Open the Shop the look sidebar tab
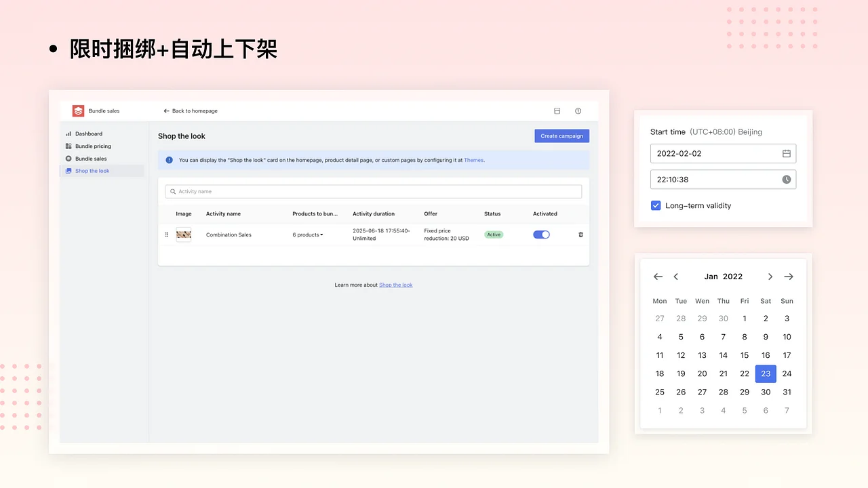The height and width of the screenshot is (488, 868). pyautogui.click(x=92, y=171)
